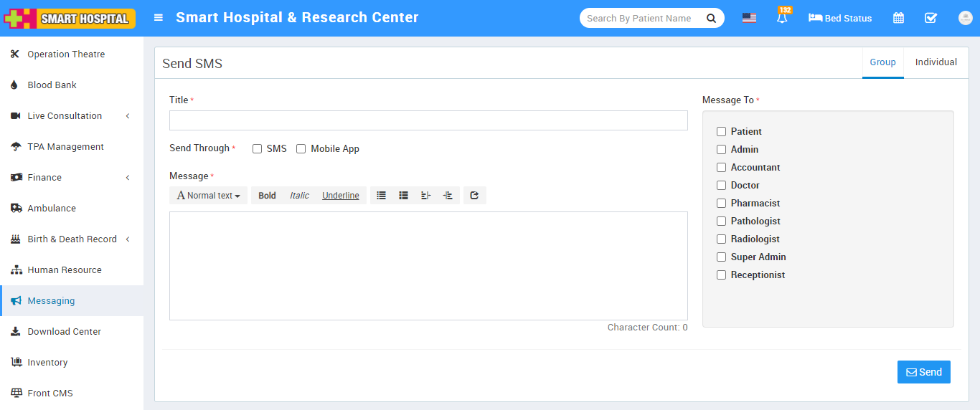Image resolution: width=980 pixels, height=410 pixels.
Task: Enable the SMS checkbox
Action: point(257,149)
